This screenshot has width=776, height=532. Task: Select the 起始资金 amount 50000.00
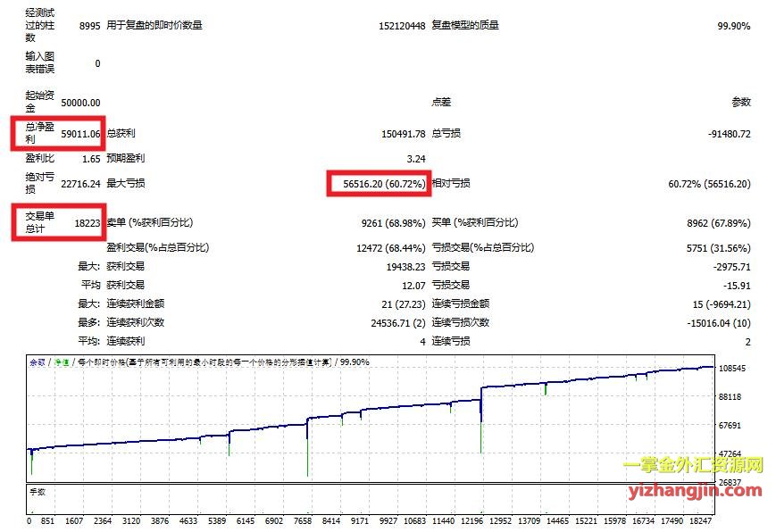point(79,103)
